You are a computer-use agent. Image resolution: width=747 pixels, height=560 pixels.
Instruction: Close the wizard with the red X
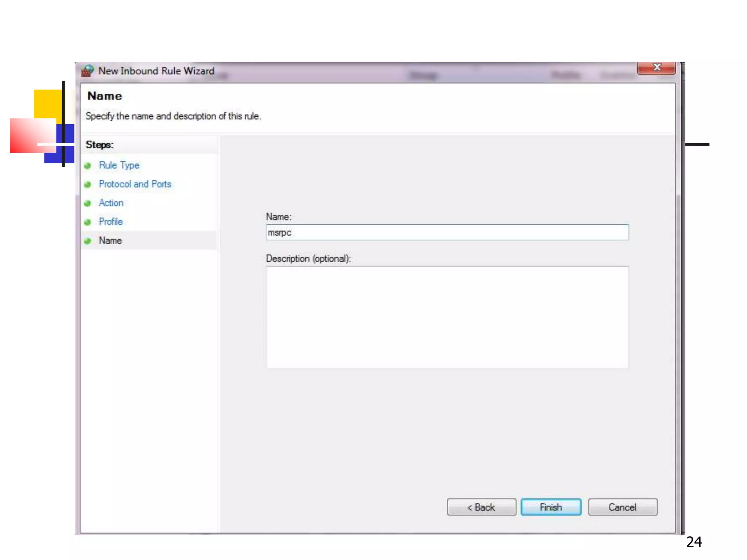[656, 68]
